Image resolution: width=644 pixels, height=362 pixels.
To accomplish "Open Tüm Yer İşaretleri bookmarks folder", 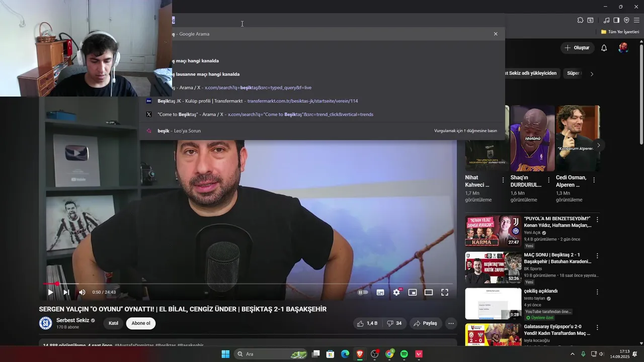I will pyautogui.click(x=620, y=32).
